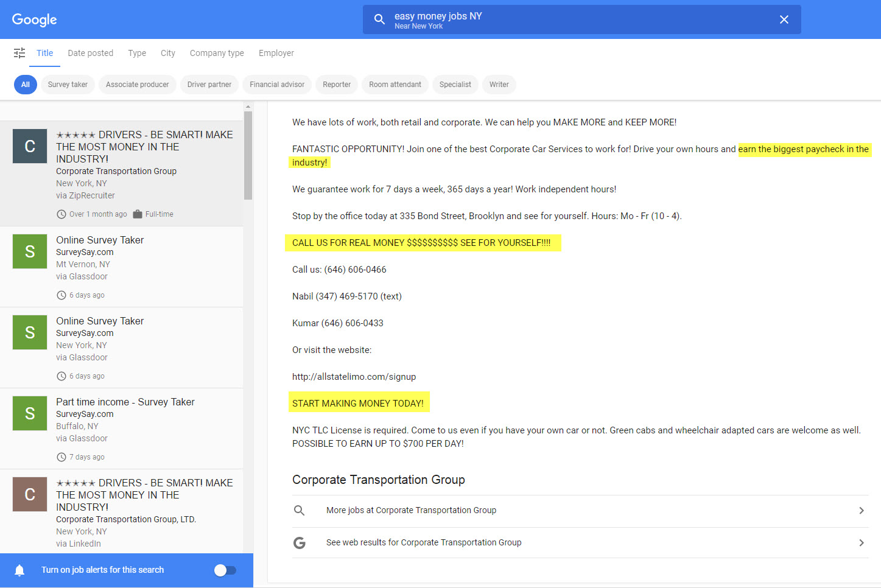Click the job alerts bell icon

tap(19, 570)
